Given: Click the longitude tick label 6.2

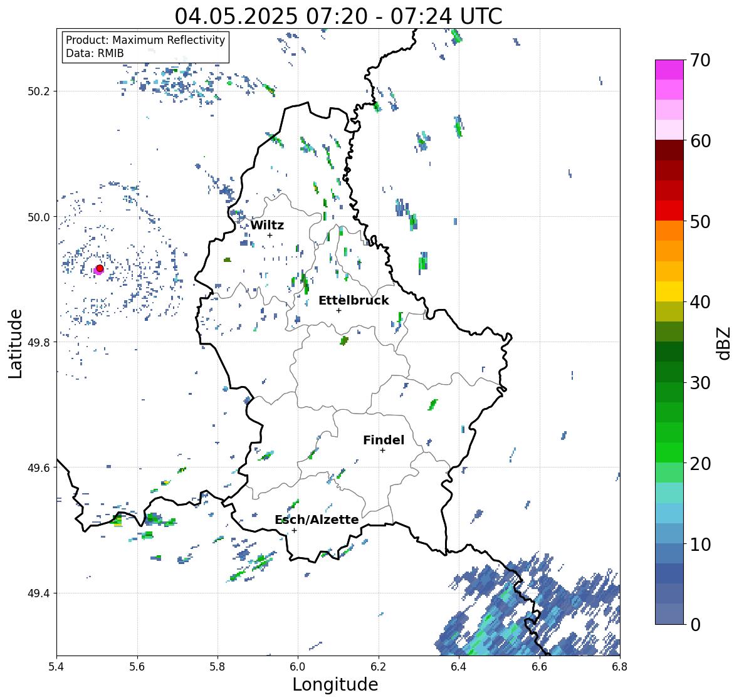Looking at the screenshot, I should click(379, 667).
